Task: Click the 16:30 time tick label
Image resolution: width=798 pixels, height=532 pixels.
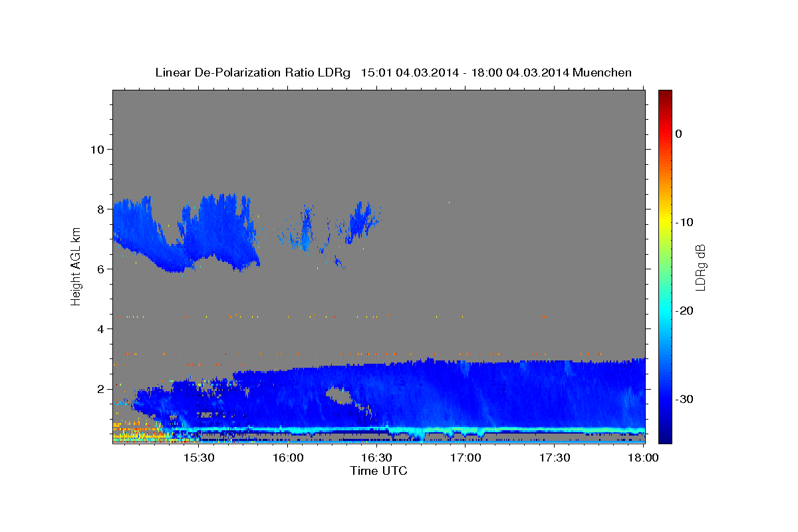Action: pos(376,458)
